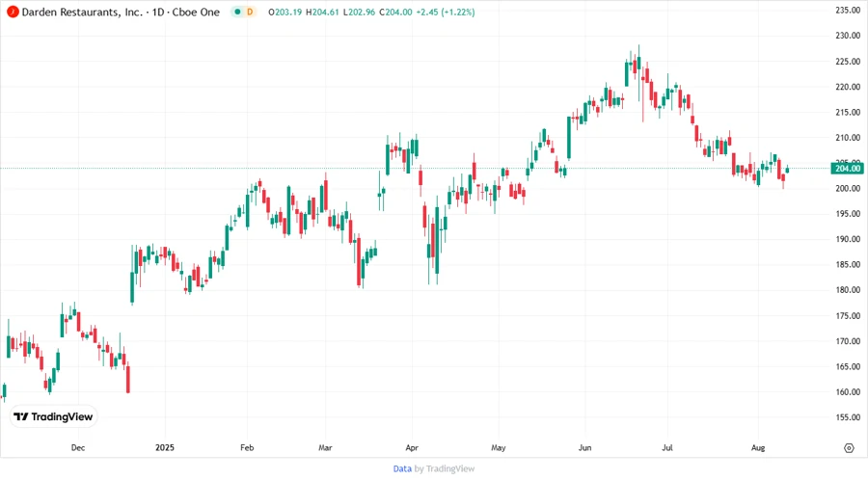The height and width of the screenshot is (480, 868).
Task: Click the 'May' date axis label
Action: [x=499, y=447]
